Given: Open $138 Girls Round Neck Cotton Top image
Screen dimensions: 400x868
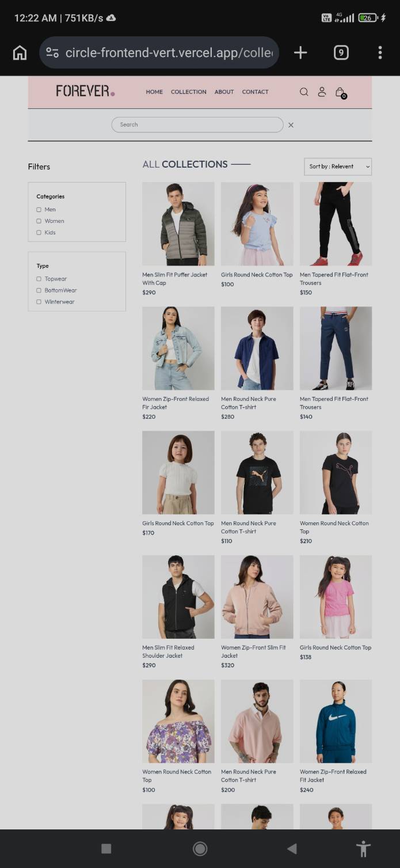Looking at the screenshot, I should [336, 597].
